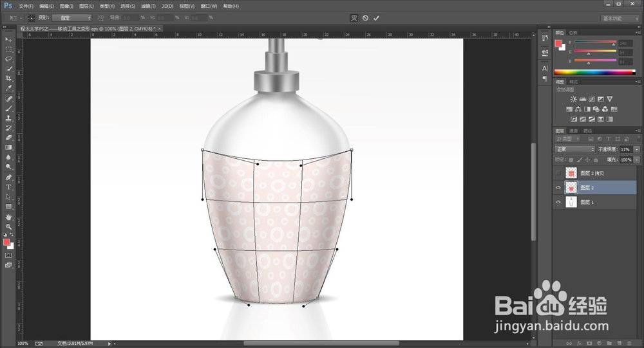Show the 图层 2 拷贝 layer
The height and width of the screenshot is (348, 644).
558,173
